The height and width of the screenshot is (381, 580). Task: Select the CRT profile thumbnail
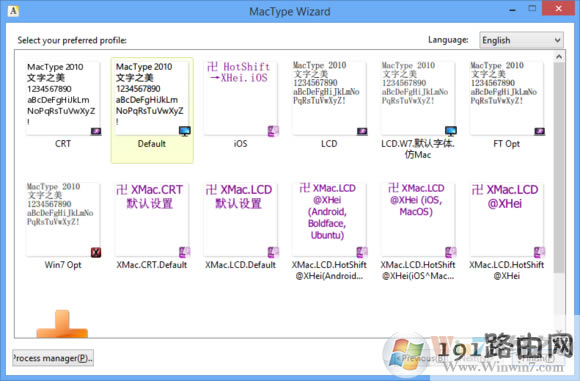63,98
